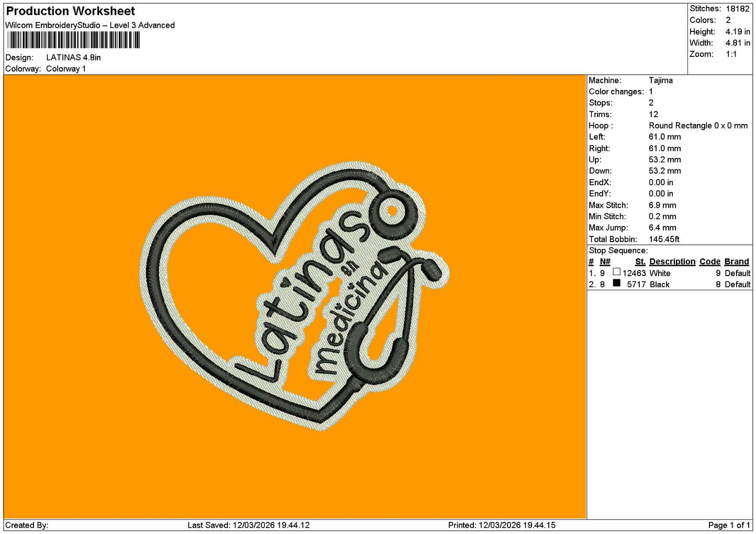Click the Colors value '2' at top right
This screenshot has width=756, height=534.
728,20
